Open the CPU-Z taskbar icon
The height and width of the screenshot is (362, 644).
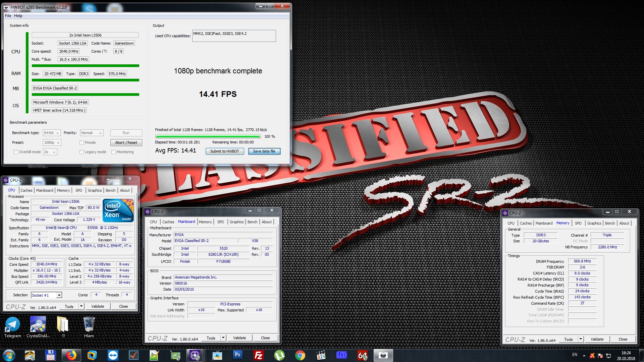pos(195,355)
